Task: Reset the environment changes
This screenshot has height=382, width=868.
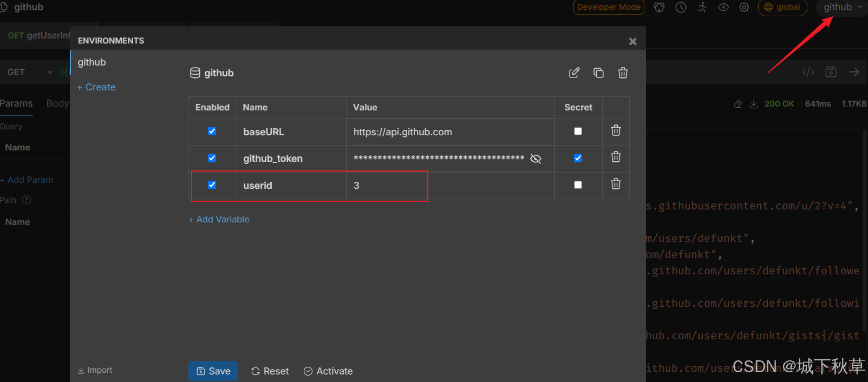Action: [x=270, y=371]
